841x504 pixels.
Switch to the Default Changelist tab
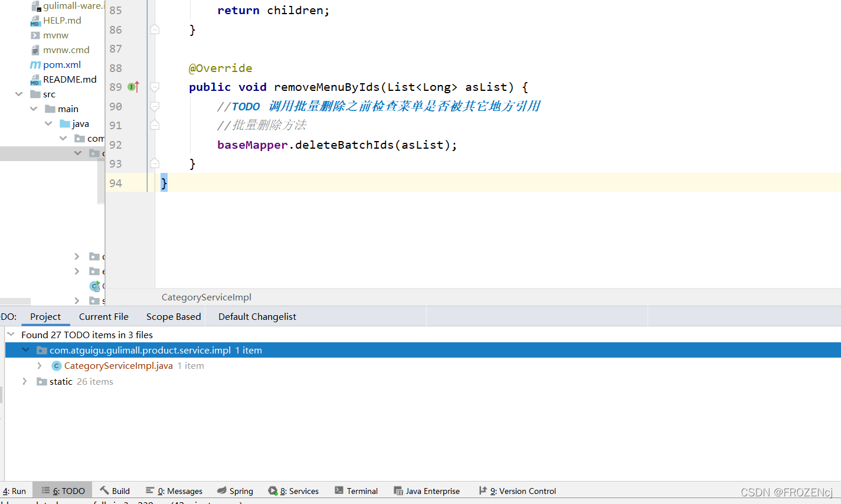257,317
